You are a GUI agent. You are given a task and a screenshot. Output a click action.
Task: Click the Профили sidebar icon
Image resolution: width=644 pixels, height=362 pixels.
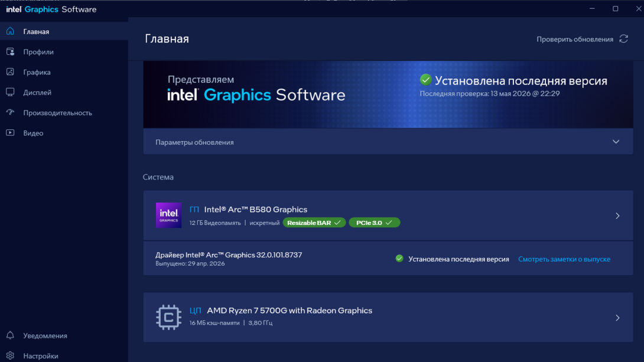10,52
